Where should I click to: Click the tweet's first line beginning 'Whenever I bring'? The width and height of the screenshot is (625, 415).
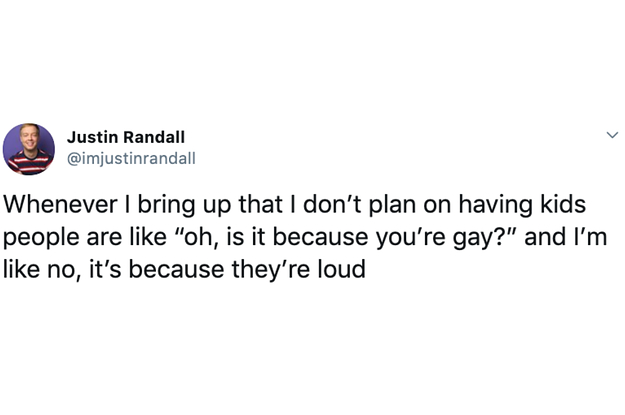(x=295, y=204)
